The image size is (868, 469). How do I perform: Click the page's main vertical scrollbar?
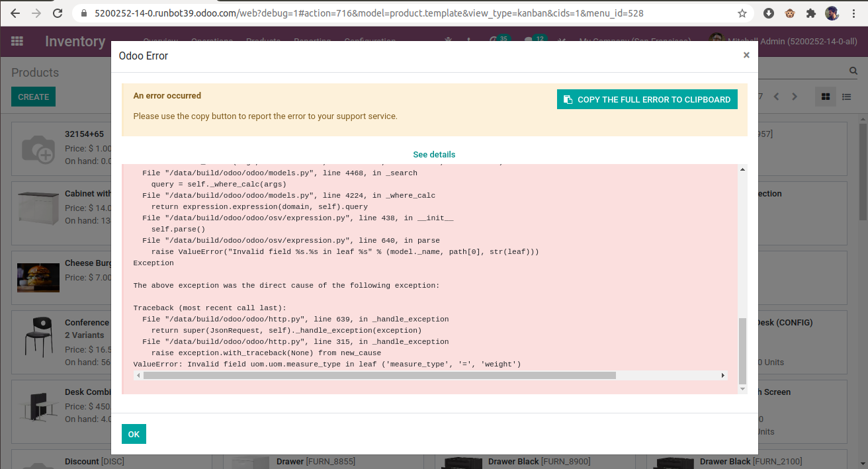(863, 172)
